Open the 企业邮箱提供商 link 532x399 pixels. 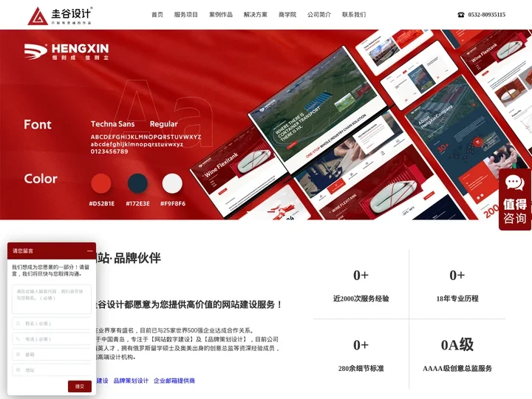[x=174, y=381]
